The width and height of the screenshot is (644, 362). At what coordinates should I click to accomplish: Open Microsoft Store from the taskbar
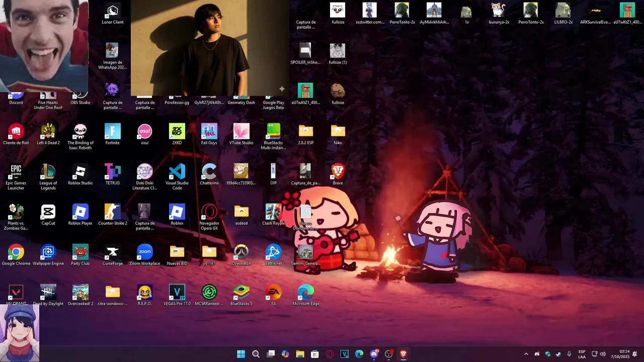pyautogui.click(x=314, y=354)
